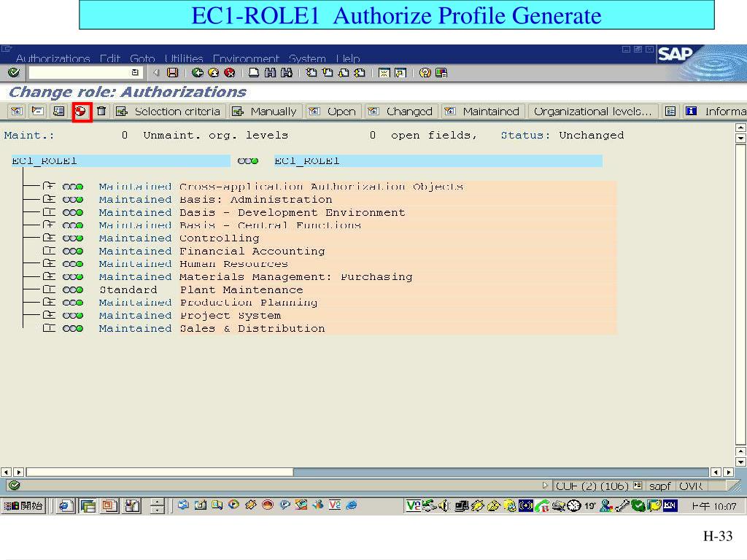Click the status bar system info CUF (2) (106)
747x560 pixels.
592,486
